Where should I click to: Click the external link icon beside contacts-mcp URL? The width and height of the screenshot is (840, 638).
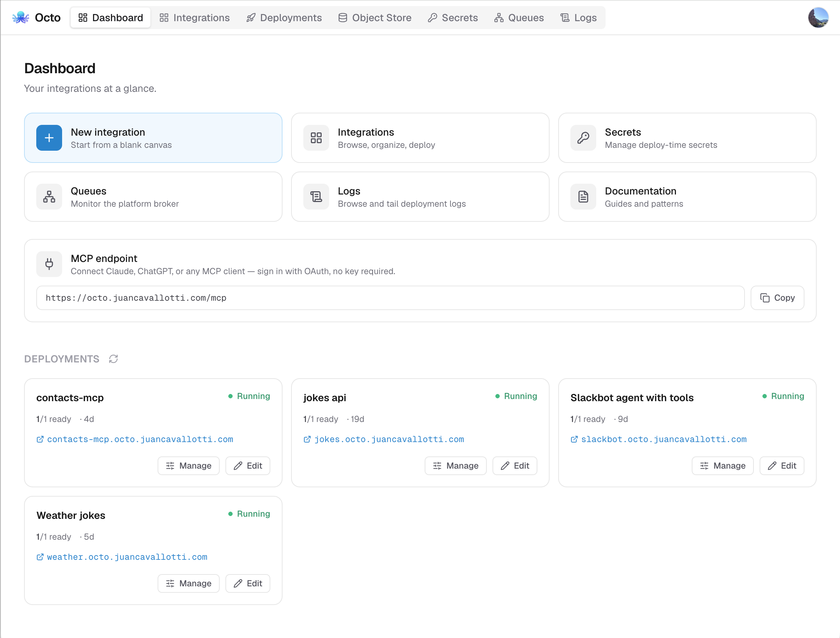tap(40, 439)
